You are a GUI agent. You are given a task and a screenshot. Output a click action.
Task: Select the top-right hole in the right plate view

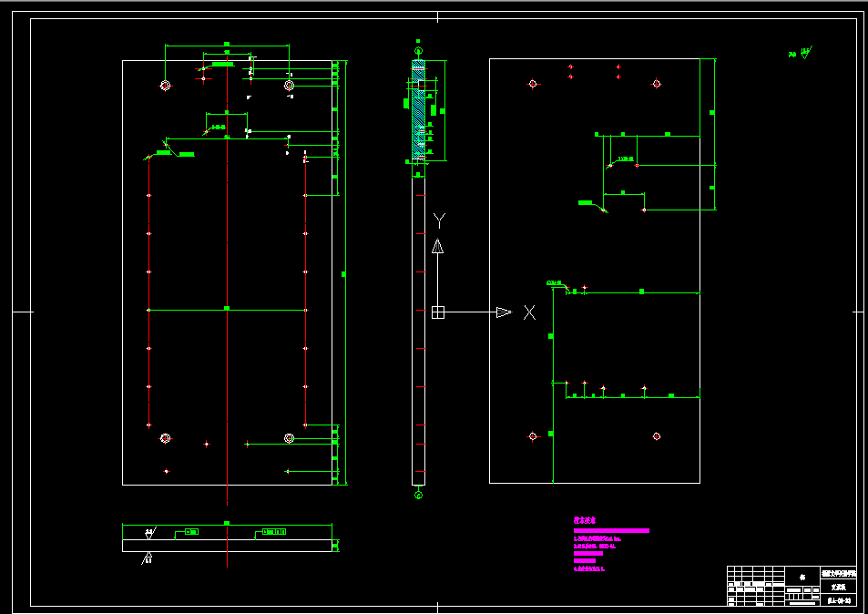pos(657,84)
